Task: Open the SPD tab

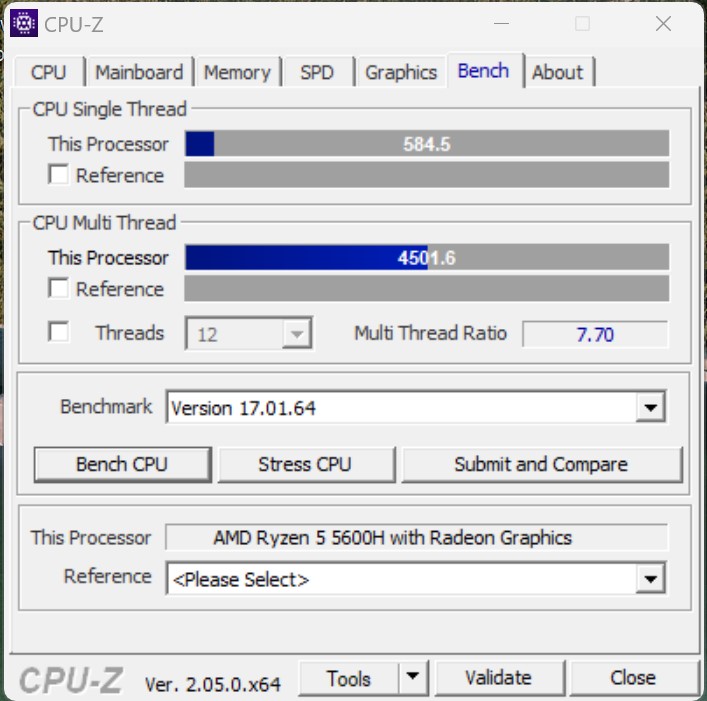Action: (x=317, y=72)
